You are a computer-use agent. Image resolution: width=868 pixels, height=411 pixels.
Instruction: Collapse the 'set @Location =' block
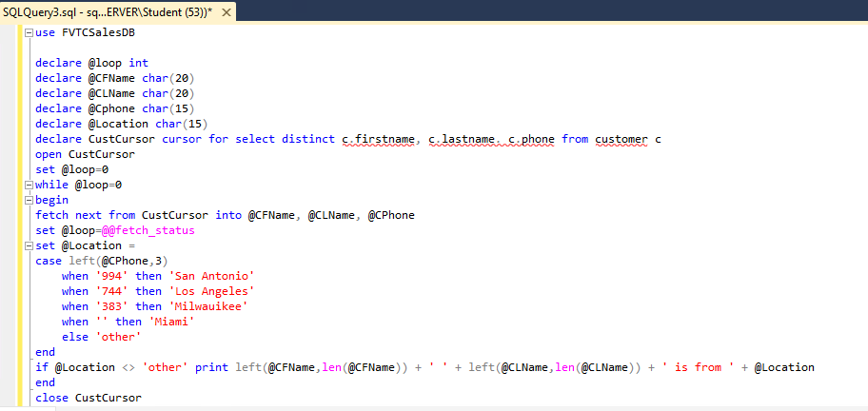(x=29, y=245)
